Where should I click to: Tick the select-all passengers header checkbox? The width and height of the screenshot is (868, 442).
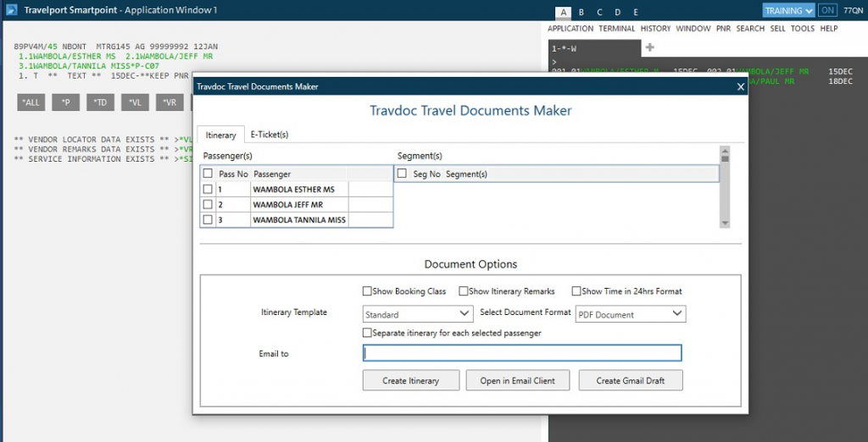208,174
